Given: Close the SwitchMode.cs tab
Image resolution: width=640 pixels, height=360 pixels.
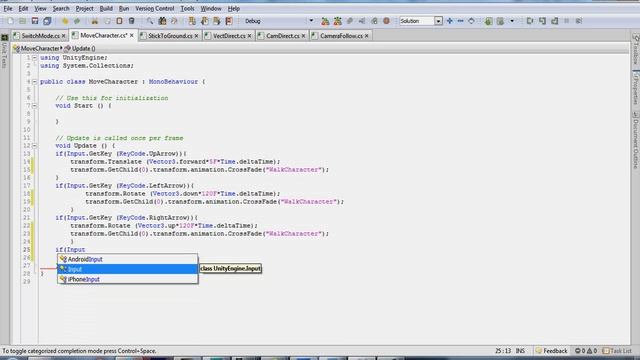Looking at the screenshot, I should [x=63, y=36].
